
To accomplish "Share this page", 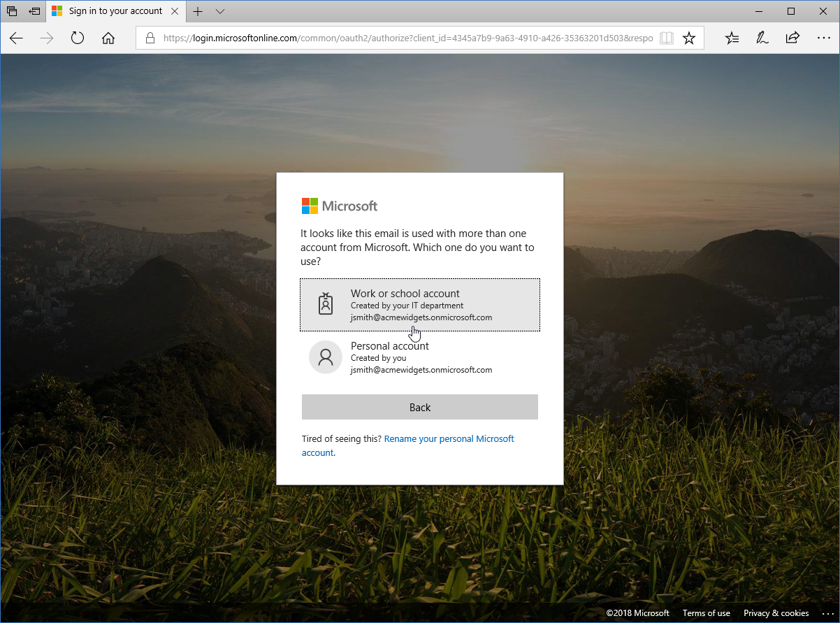I will pyautogui.click(x=792, y=38).
